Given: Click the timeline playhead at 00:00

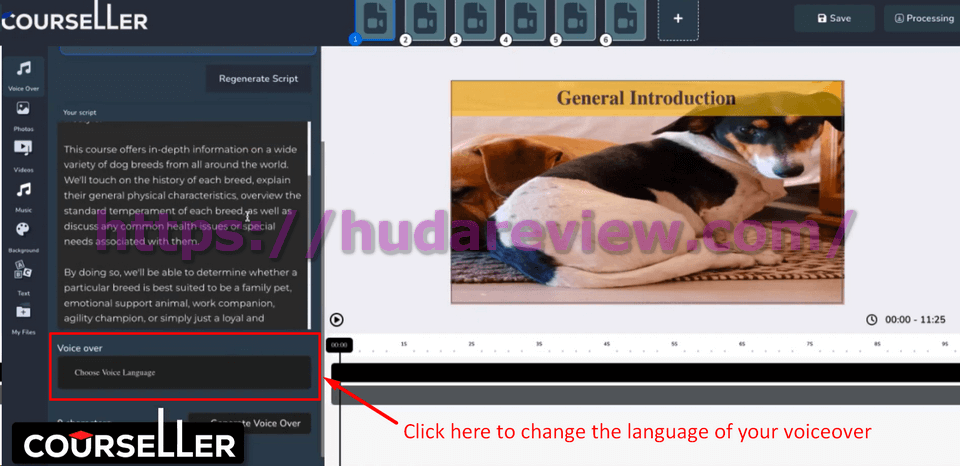Looking at the screenshot, I should (x=339, y=345).
